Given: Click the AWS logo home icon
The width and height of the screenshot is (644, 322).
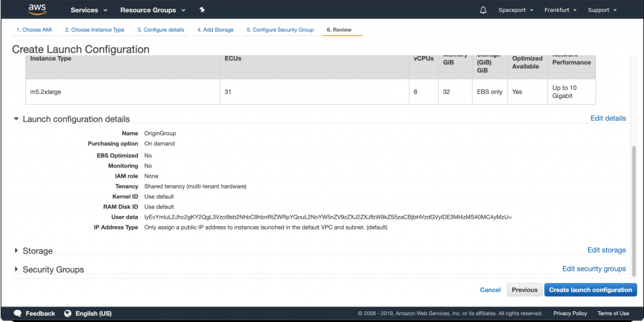Looking at the screenshot, I should 37,9.
